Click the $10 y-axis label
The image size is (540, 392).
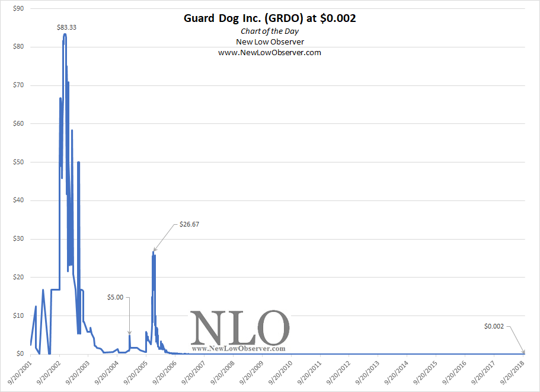18,315
